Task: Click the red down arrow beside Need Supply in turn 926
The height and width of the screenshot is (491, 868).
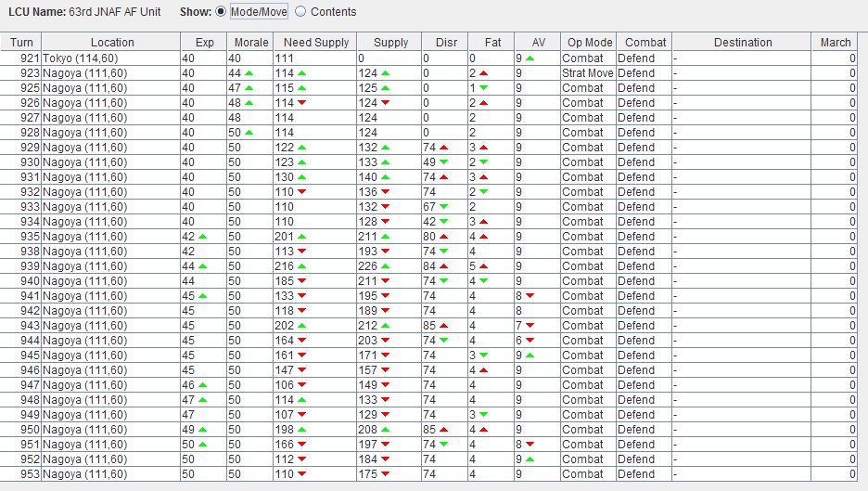Action: tap(301, 103)
